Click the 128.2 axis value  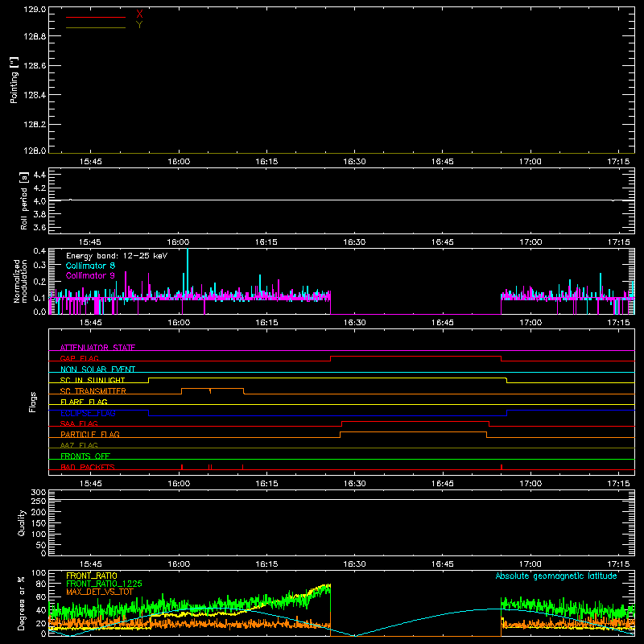[x=35, y=125]
